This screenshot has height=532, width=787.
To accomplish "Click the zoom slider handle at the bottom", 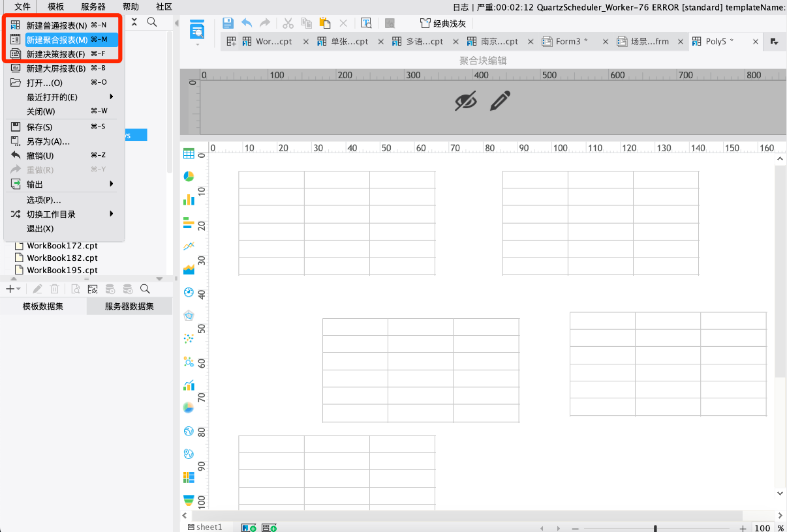I will pos(655,528).
